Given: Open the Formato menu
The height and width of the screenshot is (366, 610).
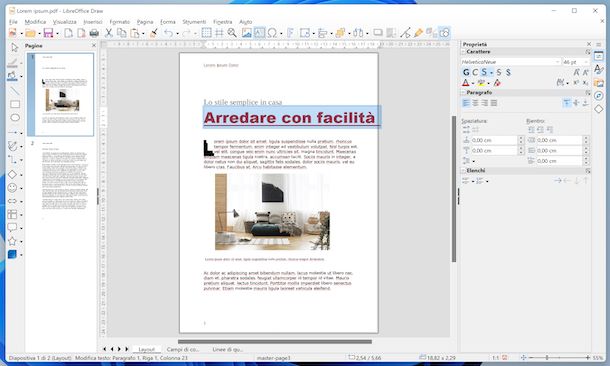Looking at the screenshot, I should (x=119, y=22).
